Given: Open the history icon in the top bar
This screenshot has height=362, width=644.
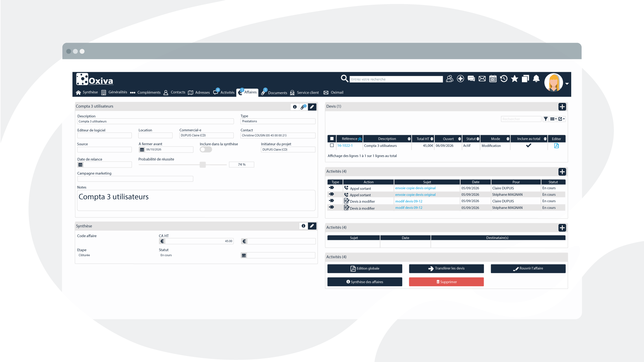Looking at the screenshot, I should click(503, 78).
